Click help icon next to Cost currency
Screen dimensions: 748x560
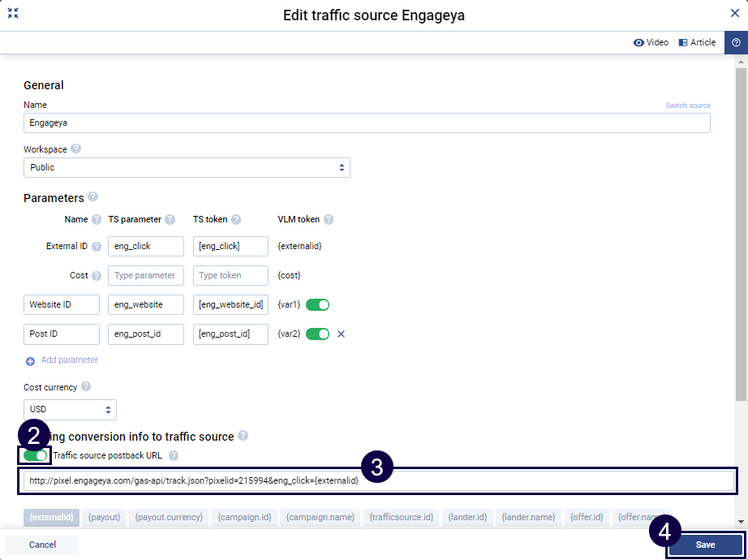[x=86, y=387]
